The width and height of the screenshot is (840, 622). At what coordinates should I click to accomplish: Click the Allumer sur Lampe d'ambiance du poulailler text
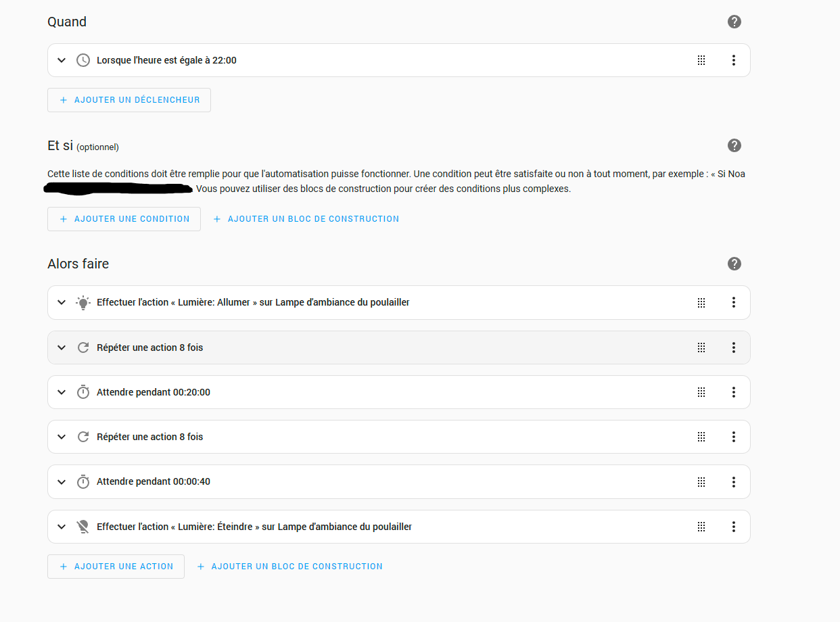(x=253, y=302)
